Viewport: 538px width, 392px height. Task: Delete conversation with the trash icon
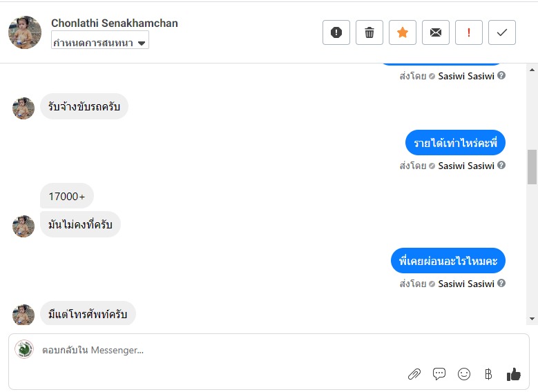coord(369,32)
